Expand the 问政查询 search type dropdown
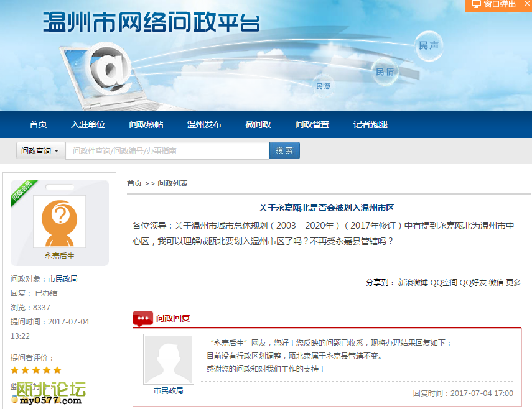 tap(40, 151)
